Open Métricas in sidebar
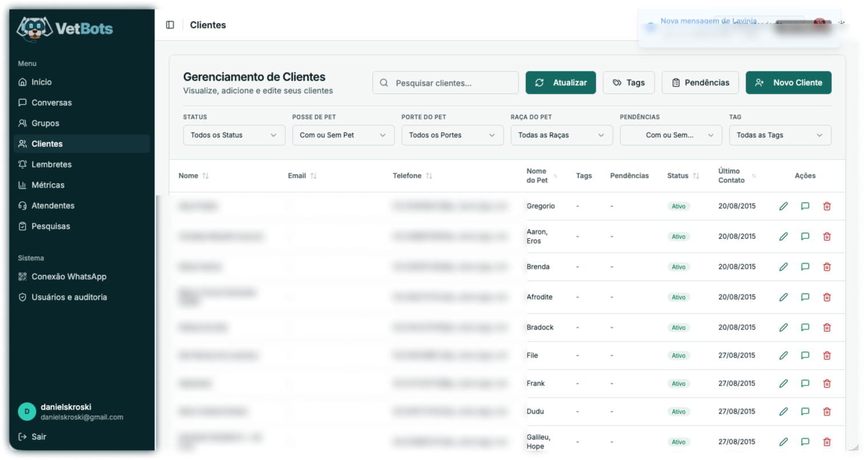The width and height of the screenshot is (868, 460). point(81,185)
